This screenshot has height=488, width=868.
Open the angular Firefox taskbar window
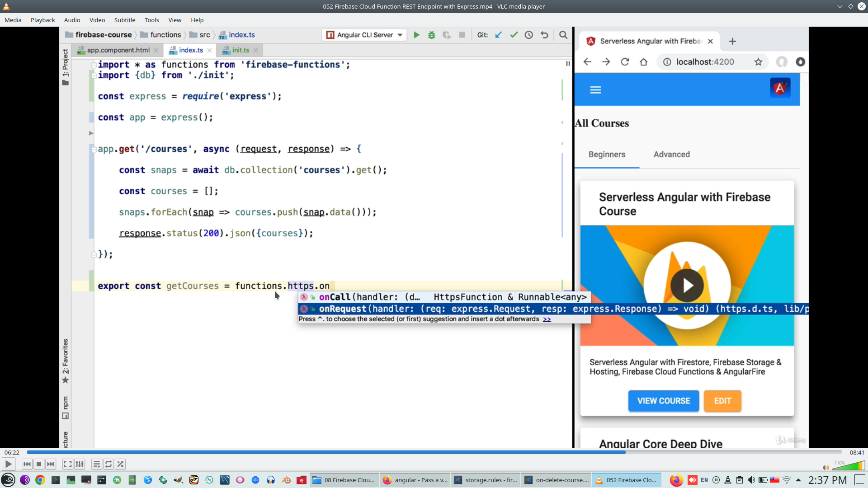point(415,480)
